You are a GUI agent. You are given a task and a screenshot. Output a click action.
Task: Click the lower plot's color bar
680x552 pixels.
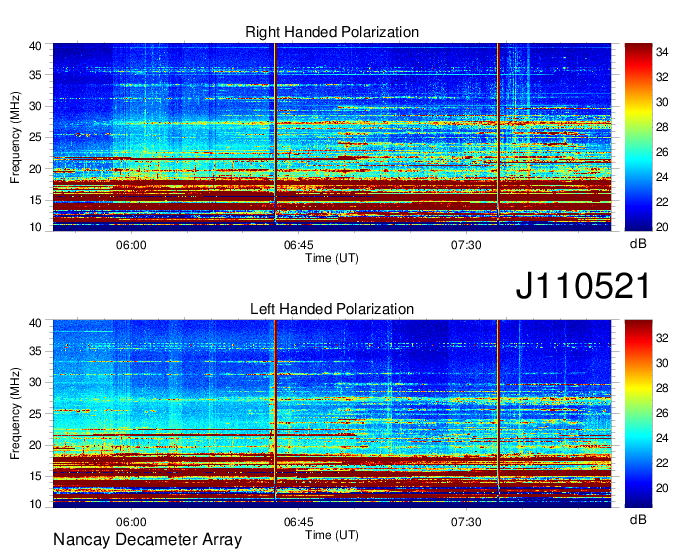(x=638, y=414)
